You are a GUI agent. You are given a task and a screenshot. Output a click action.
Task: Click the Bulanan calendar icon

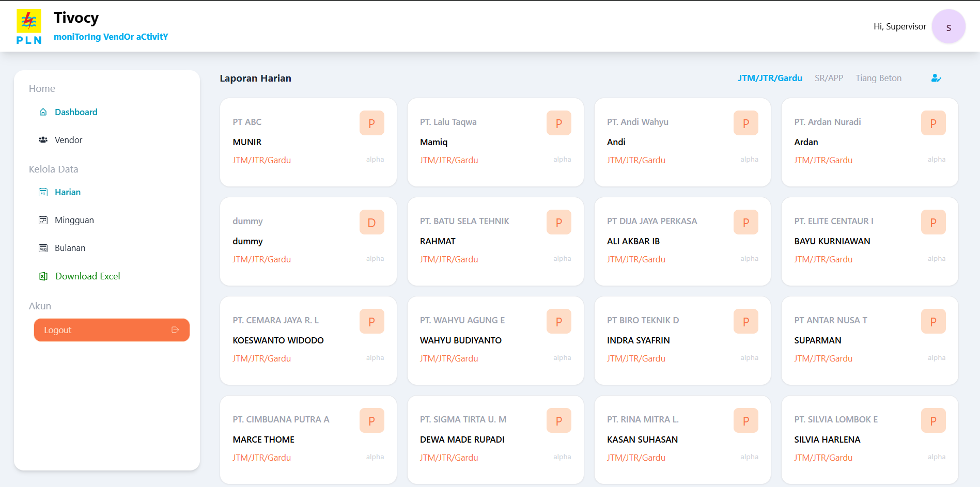43,248
